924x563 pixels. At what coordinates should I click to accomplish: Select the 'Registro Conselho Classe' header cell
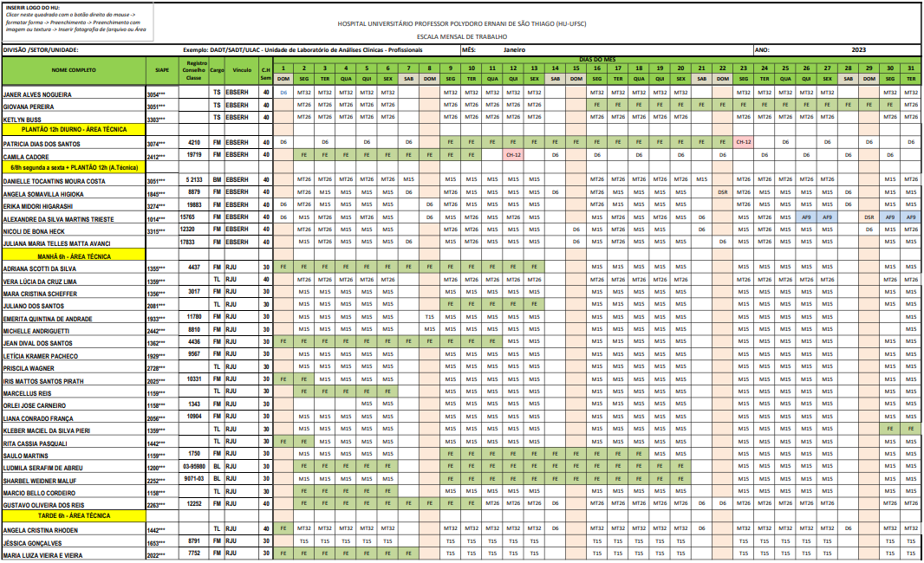(194, 70)
